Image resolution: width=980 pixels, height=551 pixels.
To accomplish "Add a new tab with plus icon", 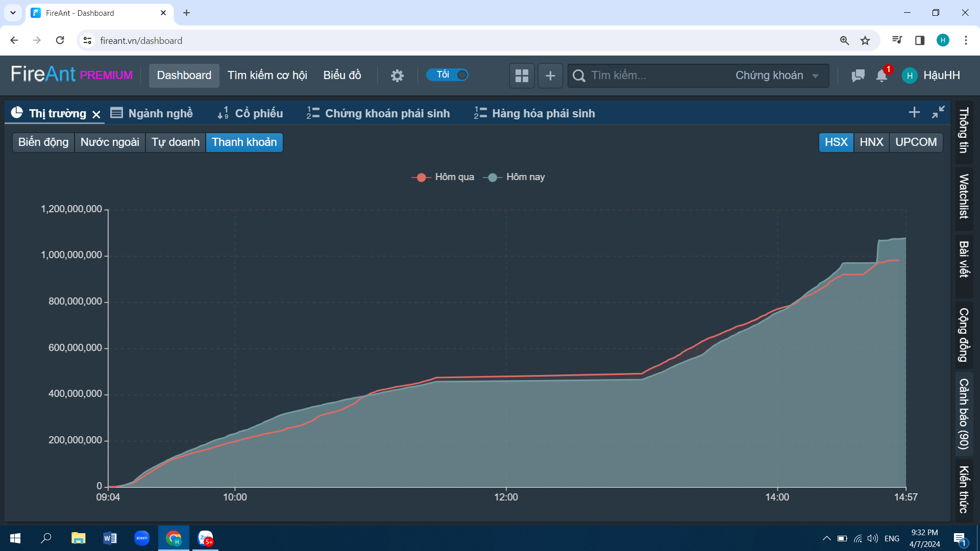I will click(x=914, y=112).
